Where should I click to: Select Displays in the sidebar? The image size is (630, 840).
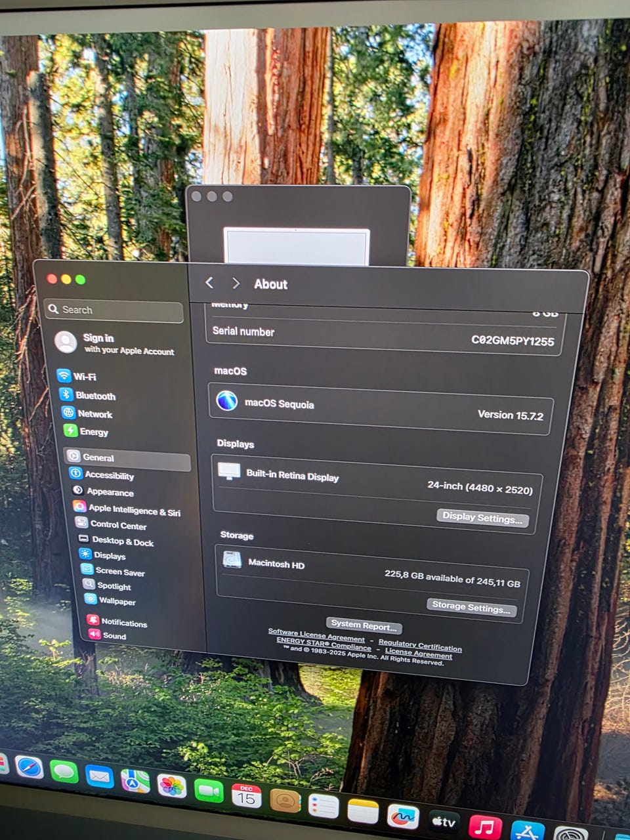(x=102, y=555)
